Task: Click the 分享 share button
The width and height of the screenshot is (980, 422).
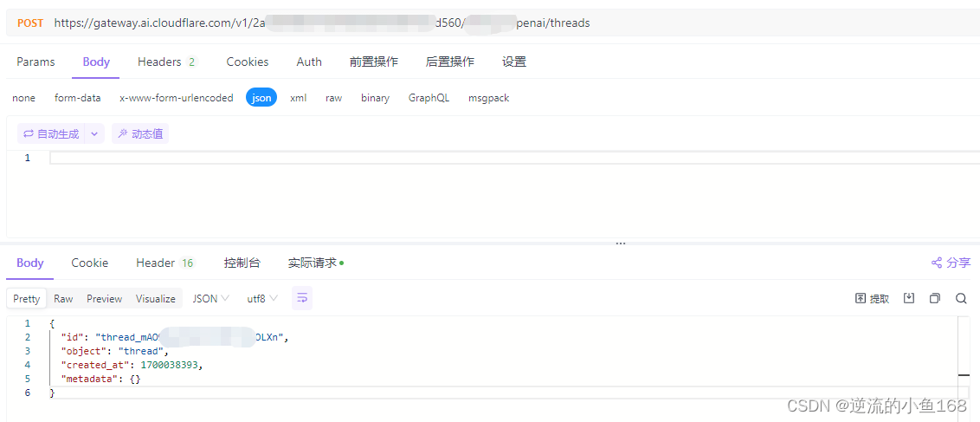Action: pyautogui.click(x=951, y=263)
